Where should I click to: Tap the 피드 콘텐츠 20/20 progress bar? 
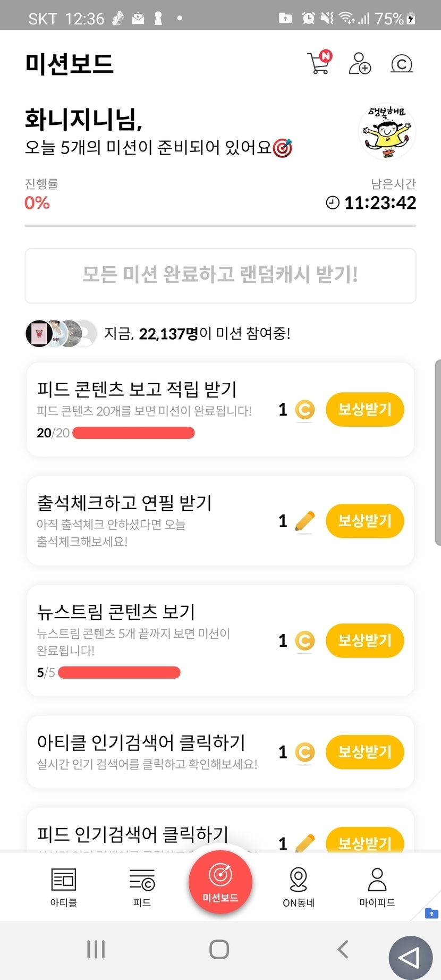pyautogui.click(x=133, y=433)
